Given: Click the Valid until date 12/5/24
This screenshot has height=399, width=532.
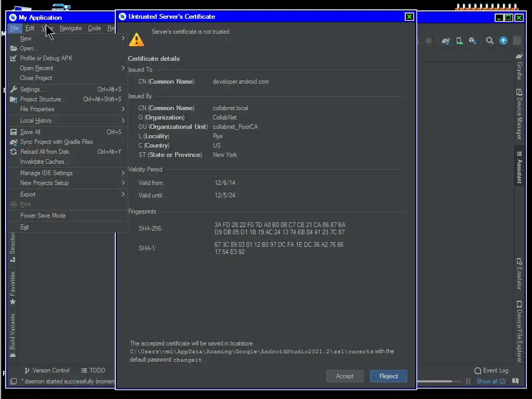Looking at the screenshot, I should click(225, 195).
